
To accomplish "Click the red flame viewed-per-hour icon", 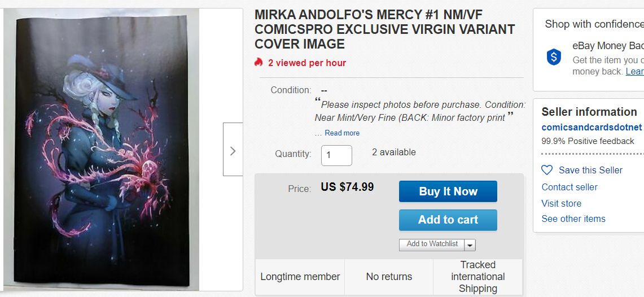I will pyautogui.click(x=259, y=63).
